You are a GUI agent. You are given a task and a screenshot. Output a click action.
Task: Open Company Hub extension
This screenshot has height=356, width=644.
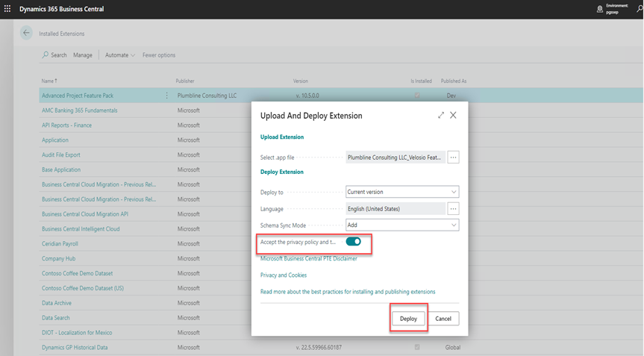tap(58, 258)
